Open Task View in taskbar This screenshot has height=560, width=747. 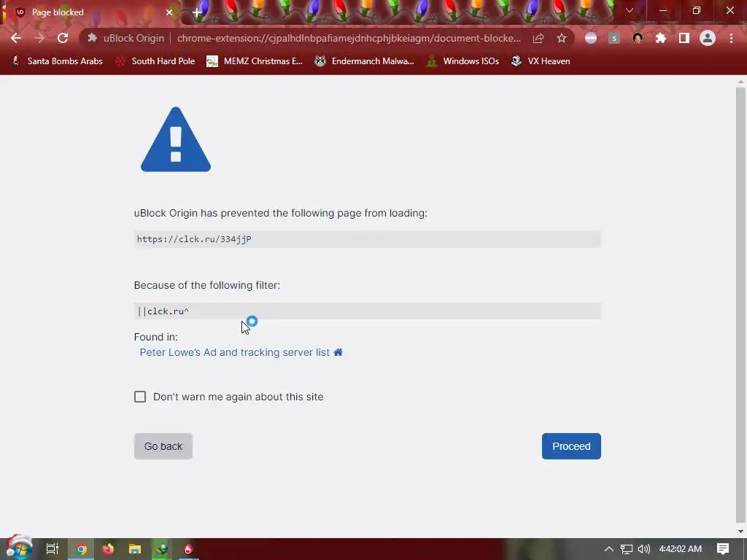[x=53, y=549]
